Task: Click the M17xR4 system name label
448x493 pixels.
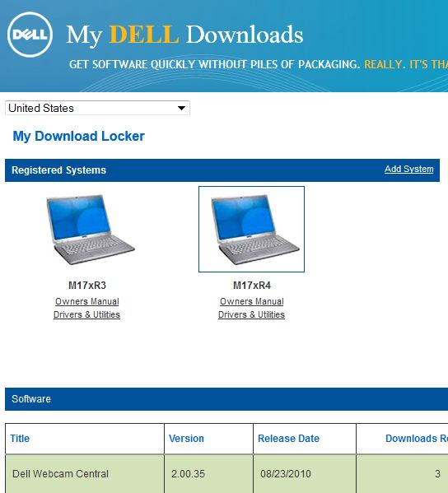Action: [x=252, y=286]
